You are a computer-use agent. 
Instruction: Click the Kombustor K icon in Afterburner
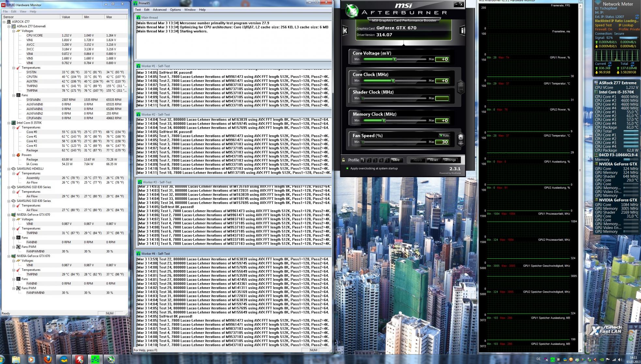pyautogui.click(x=345, y=31)
